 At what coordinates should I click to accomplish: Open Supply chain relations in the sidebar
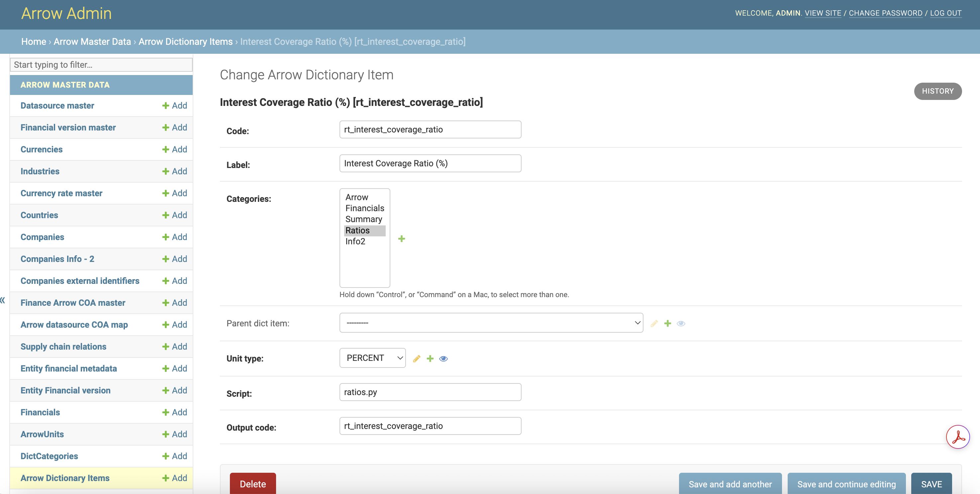63,347
